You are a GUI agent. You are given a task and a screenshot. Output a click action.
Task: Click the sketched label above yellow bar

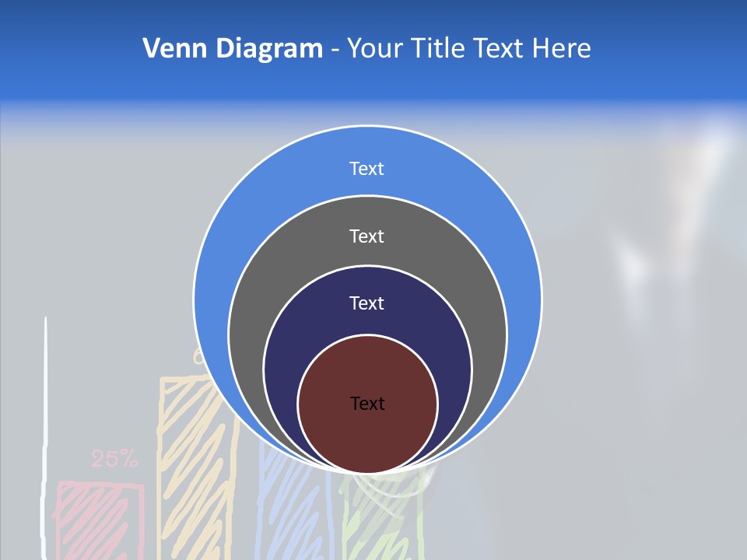199,358
